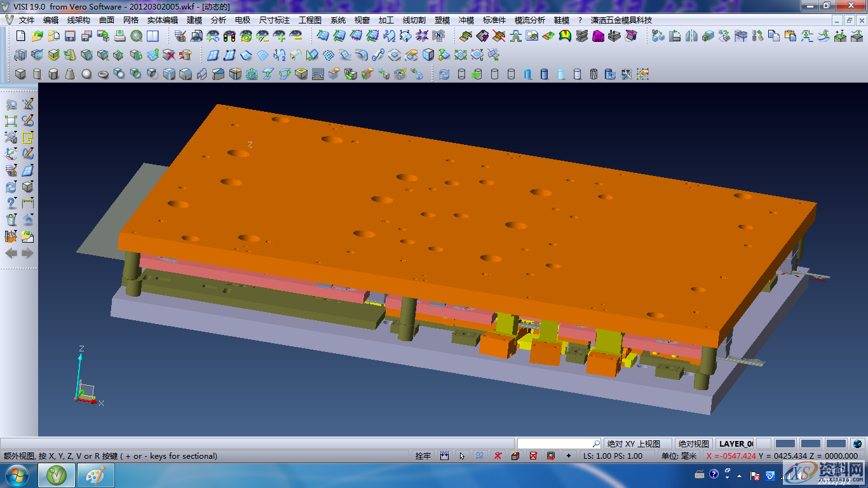This screenshot has height=488, width=868.
Task: Click the first blue color swatch in status bar
Action: pyautogui.click(x=785, y=444)
